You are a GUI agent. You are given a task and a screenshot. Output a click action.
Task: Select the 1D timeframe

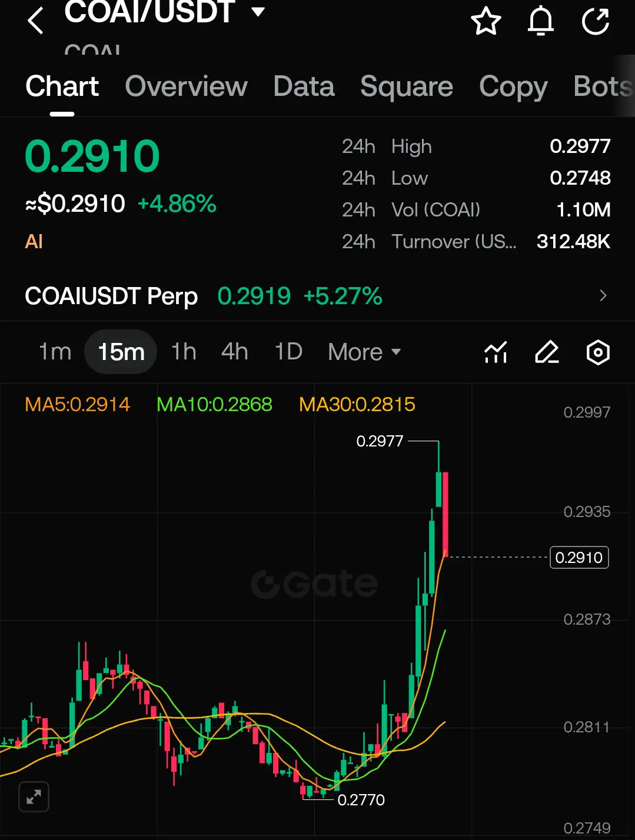[288, 352]
